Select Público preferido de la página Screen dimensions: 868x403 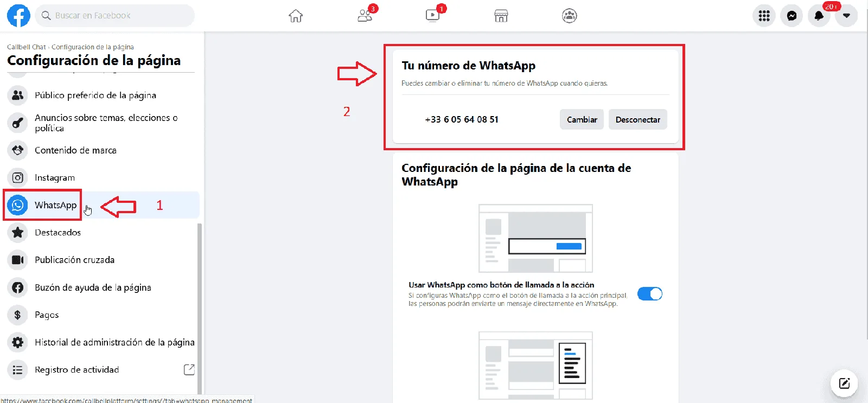(102, 95)
